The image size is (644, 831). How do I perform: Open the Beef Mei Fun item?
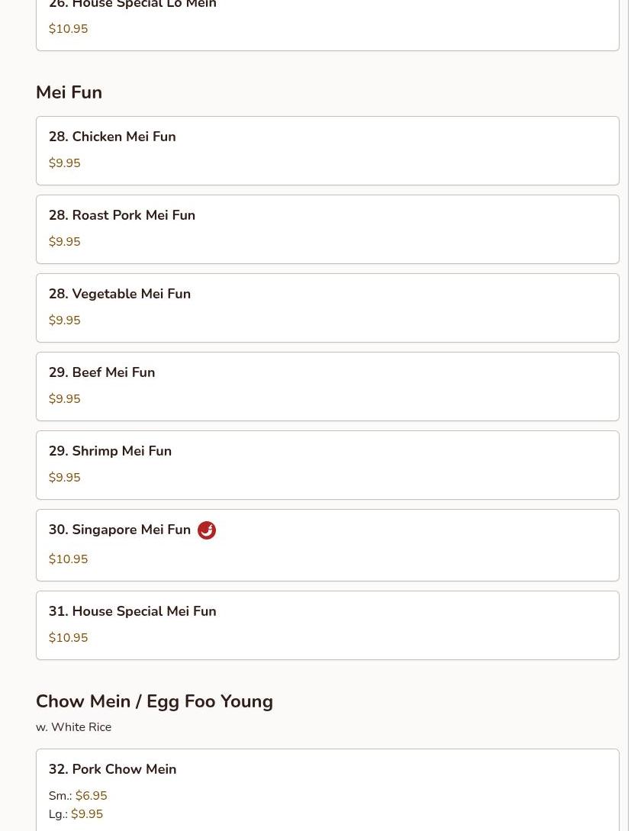pos(102,372)
